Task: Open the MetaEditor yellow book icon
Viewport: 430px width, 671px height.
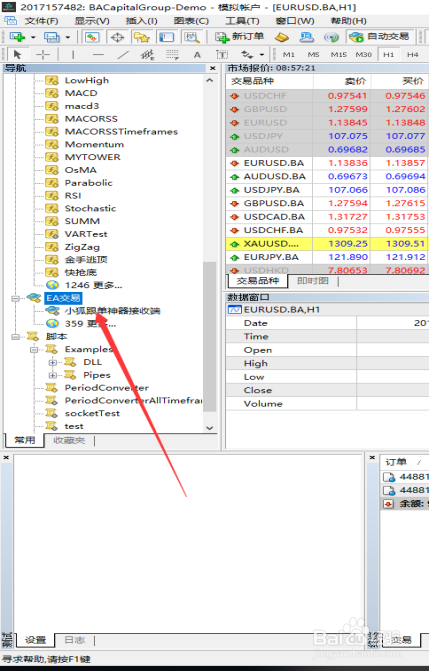Action: click(282, 37)
